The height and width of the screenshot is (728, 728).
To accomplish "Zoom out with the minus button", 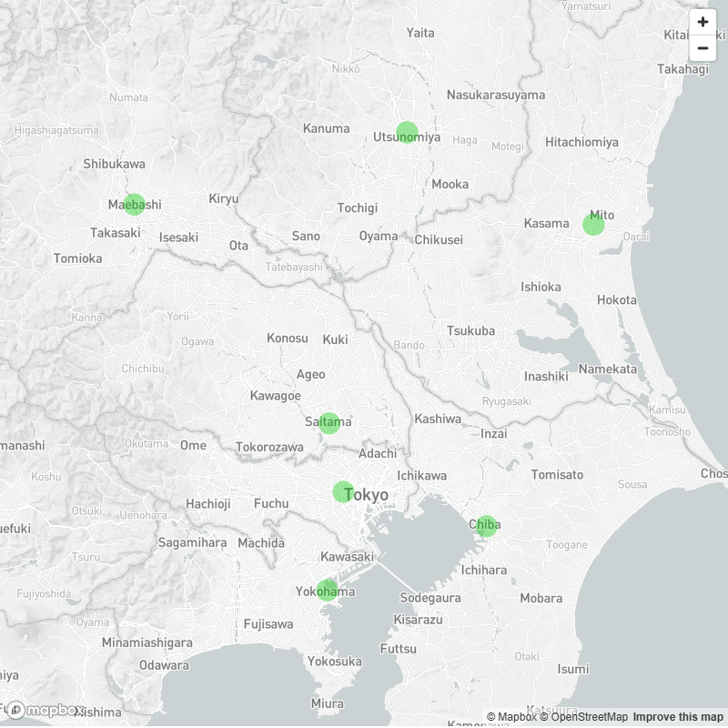I will click(x=703, y=48).
